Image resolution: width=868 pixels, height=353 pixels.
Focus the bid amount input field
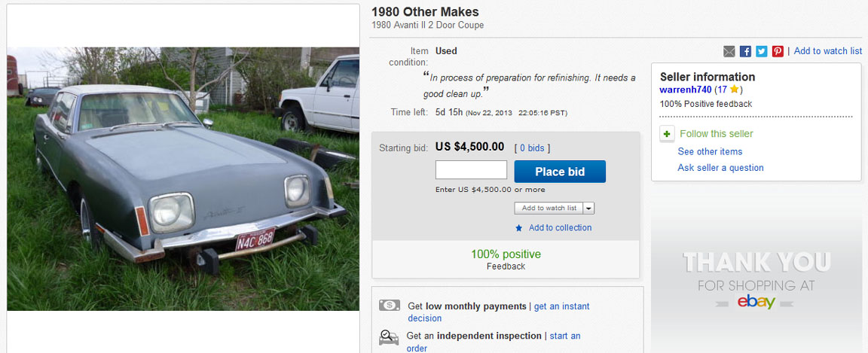[x=471, y=170]
